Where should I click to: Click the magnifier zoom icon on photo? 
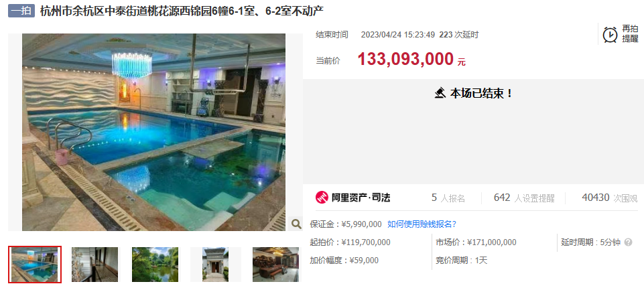click(296, 224)
